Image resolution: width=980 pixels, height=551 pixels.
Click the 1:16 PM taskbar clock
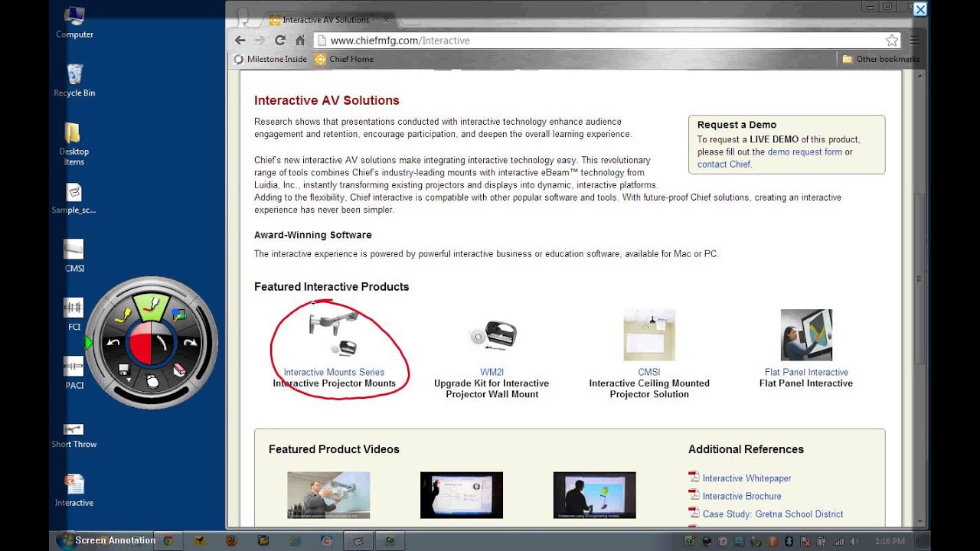(x=890, y=541)
